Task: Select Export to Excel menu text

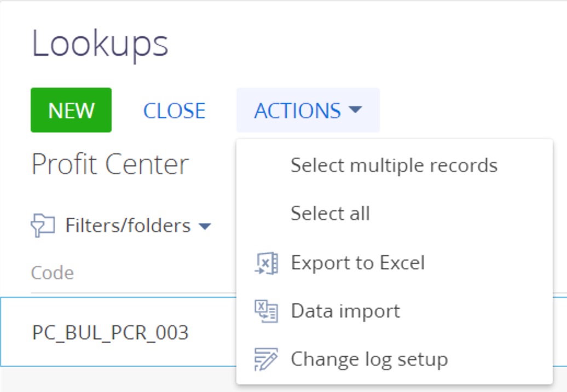Action: (358, 263)
